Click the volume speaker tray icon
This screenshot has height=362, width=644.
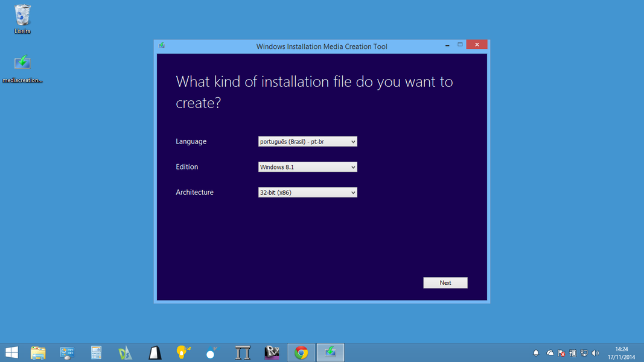click(595, 353)
